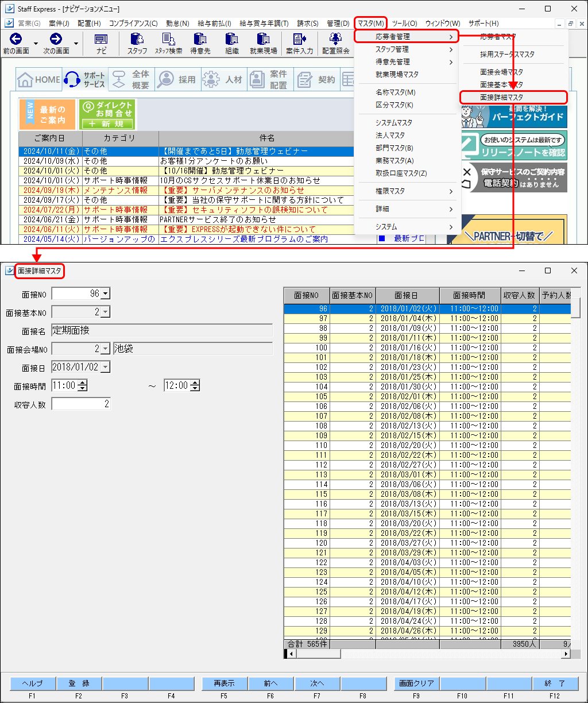The height and width of the screenshot is (703, 588).
Task: Open the ツール(O) menu
Action: pyautogui.click(x=405, y=23)
